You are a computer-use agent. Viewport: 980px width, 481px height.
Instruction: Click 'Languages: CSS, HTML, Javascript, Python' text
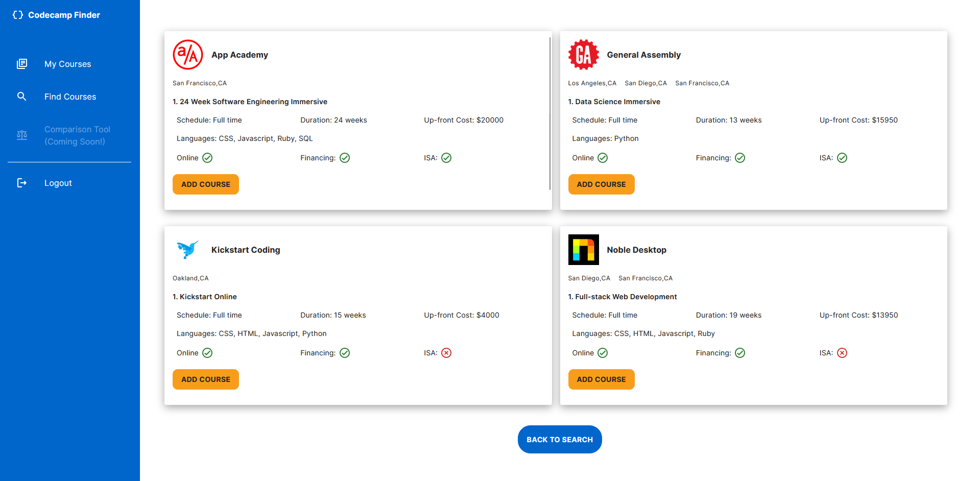(x=252, y=333)
